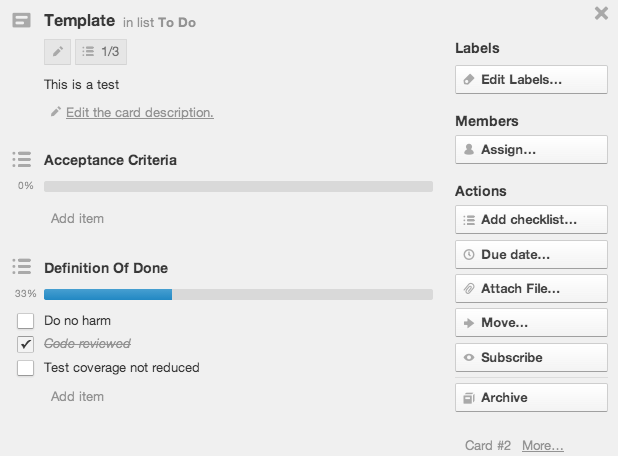
Task: Click the pencil icon beside the description link
Action: [56, 112]
